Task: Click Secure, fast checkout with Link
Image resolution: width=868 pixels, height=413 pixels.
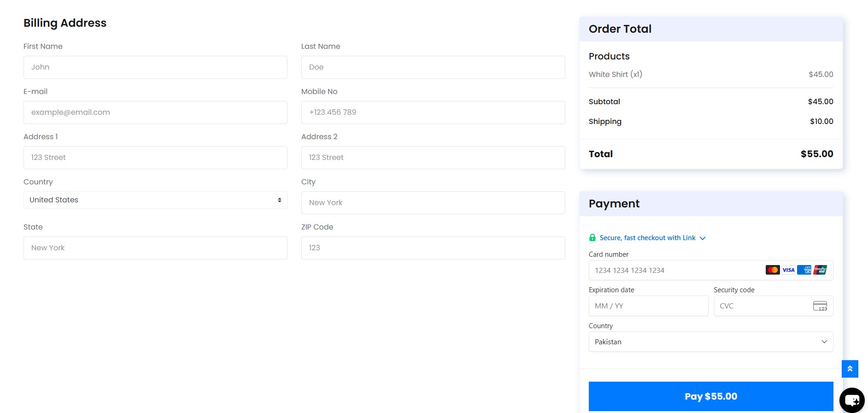Action: tap(647, 238)
